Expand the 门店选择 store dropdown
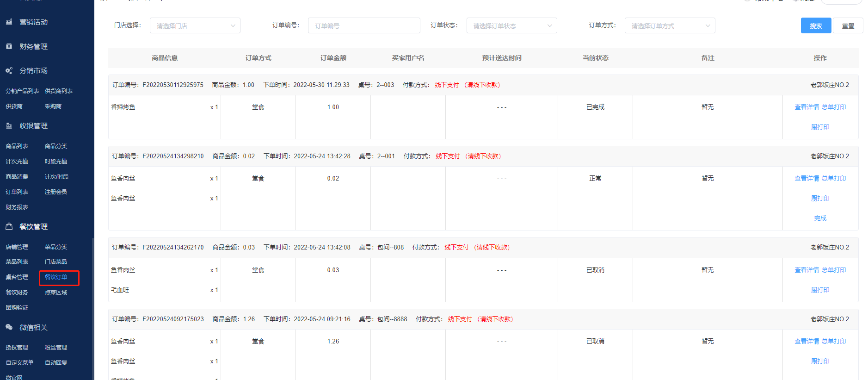 tap(195, 25)
